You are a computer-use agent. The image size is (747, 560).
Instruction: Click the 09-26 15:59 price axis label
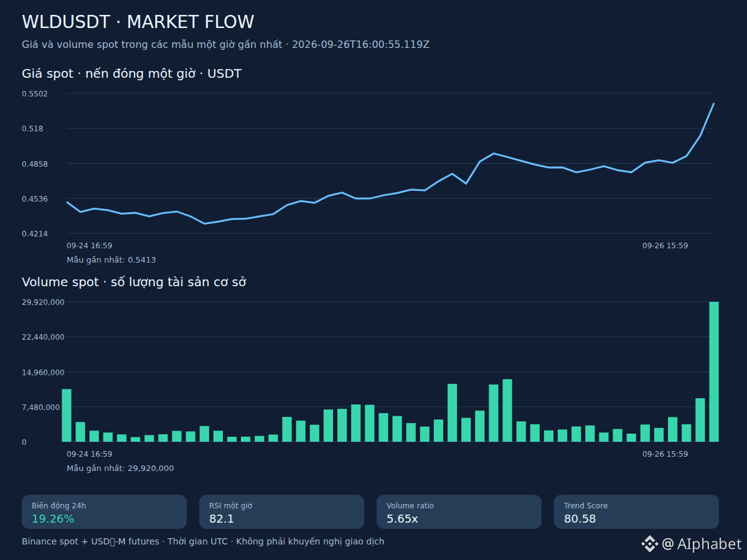click(x=665, y=246)
